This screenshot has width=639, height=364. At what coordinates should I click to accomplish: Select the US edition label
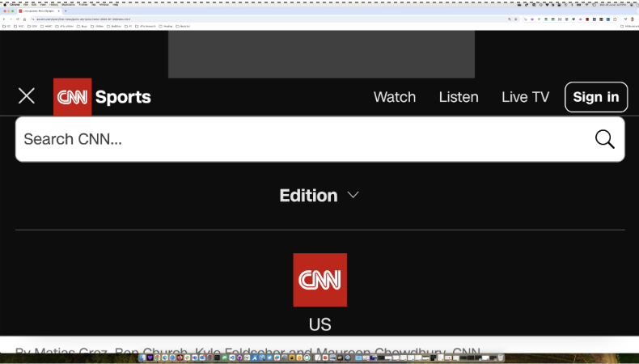(319, 324)
